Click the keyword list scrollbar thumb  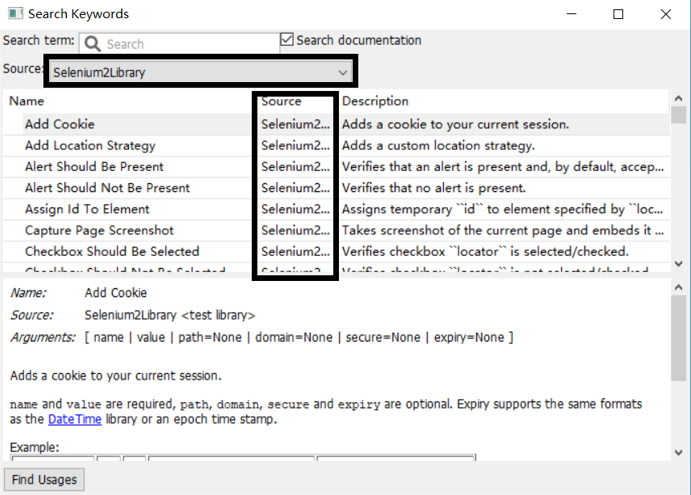[x=679, y=115]
